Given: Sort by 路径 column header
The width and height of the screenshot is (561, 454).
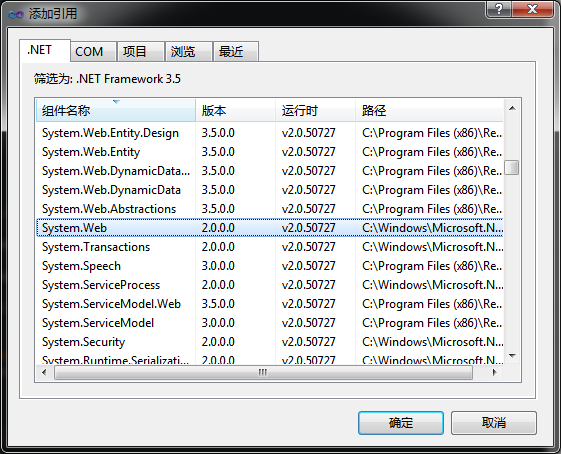Looking at the screenshot, I should 429,111.
